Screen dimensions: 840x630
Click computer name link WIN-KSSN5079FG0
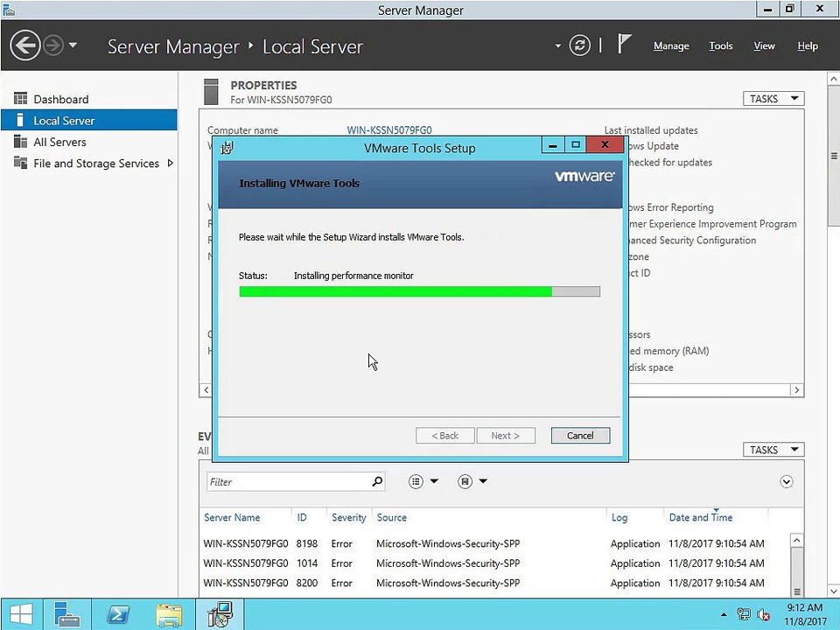pos(388,130)
